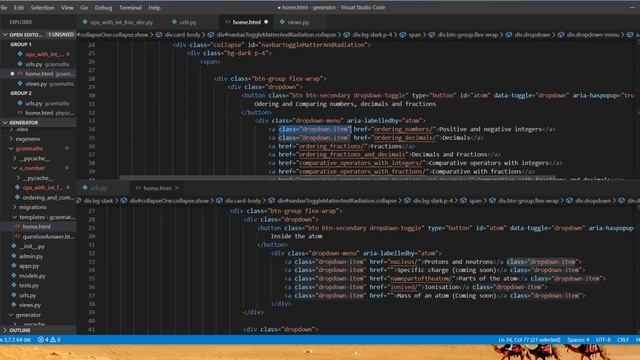Collapse the gcsemaths folder
The height and width of the screenshot is (360, 640).
[x=11, y=149]
